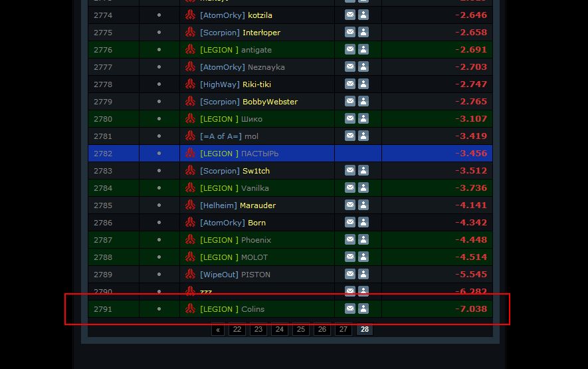Go to page 27

click(343, 329)
